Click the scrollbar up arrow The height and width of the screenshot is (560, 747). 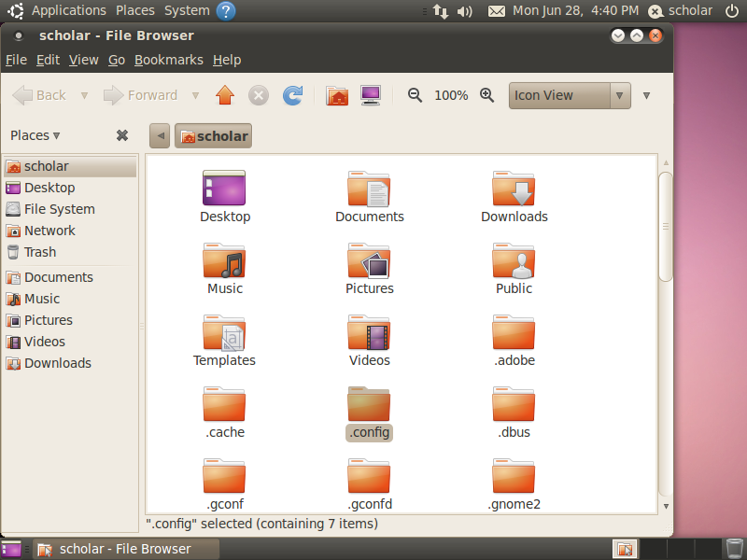[666, 162]
